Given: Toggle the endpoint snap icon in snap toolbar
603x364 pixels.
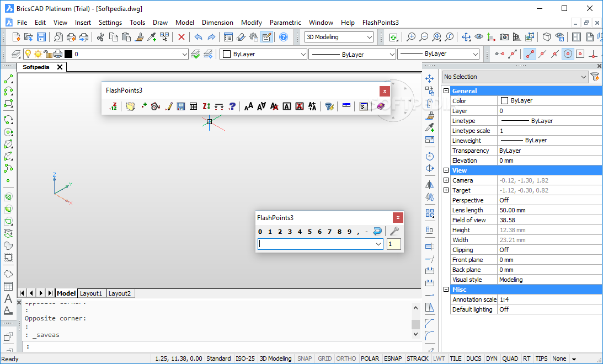Looking at the screenshot, I should click(530, 54).
